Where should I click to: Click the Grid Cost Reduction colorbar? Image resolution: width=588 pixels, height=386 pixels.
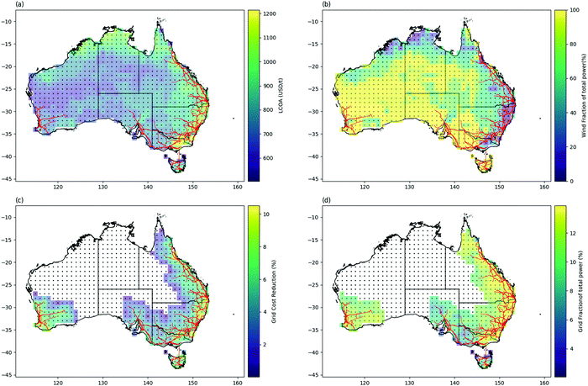[253, 291]
